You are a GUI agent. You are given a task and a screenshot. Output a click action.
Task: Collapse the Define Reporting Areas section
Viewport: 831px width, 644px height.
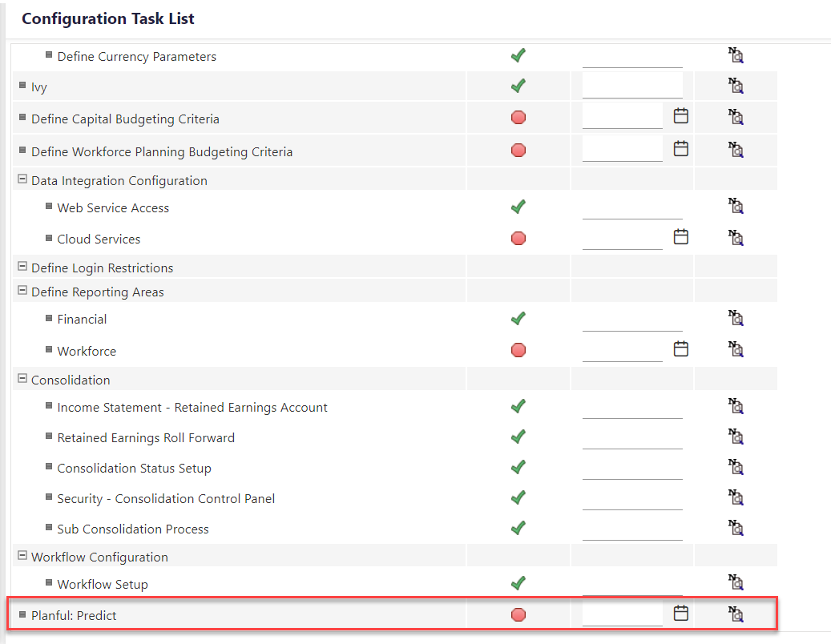[x=22, y=292]
